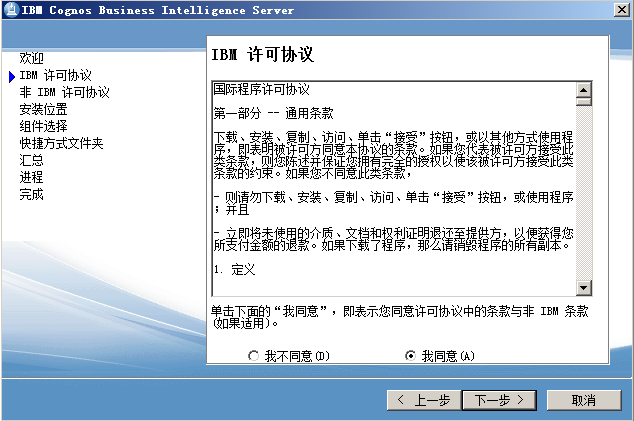Click the 汇总 sidebar step
Viewport: 634px width, 421px height.
point(31,160)
